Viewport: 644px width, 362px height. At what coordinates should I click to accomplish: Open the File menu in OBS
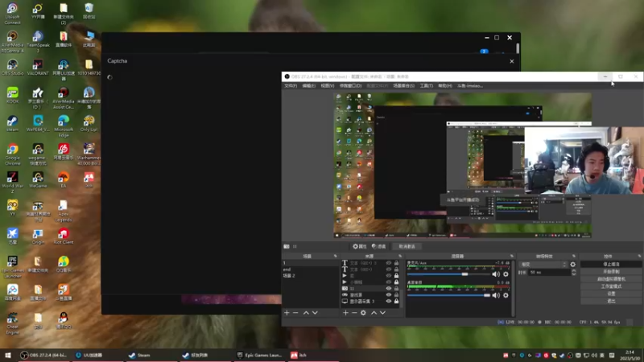pos(291,86)
